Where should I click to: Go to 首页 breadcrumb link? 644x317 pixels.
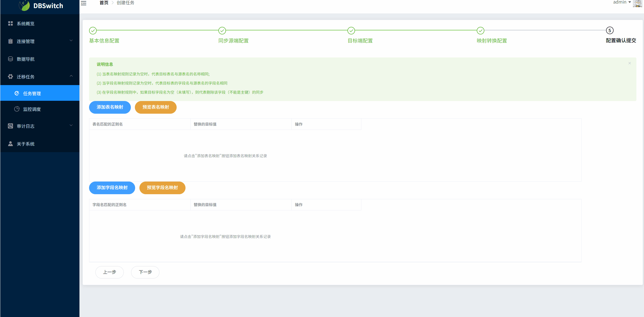104,3
